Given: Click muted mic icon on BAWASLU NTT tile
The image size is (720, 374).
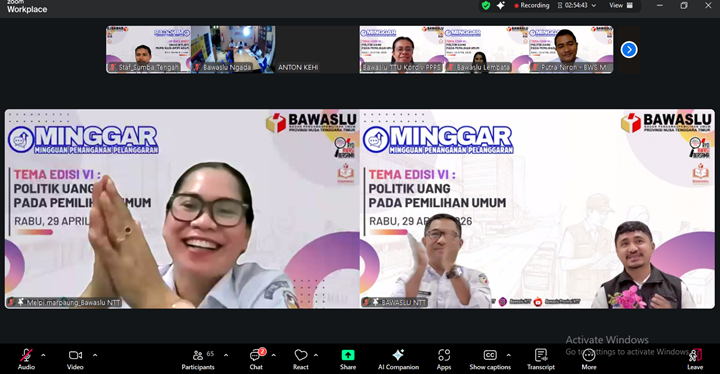Looking at the screenshot, I should coord(366,302).
